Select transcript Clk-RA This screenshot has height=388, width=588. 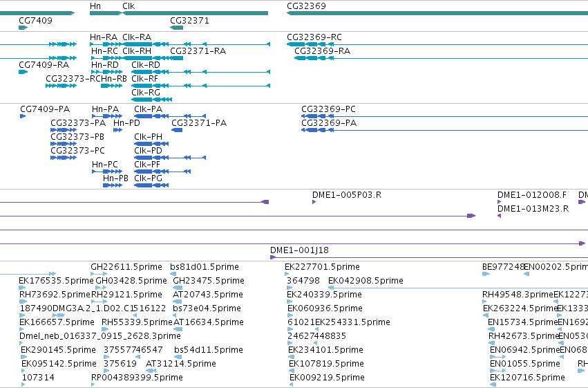tap(137, 37)
